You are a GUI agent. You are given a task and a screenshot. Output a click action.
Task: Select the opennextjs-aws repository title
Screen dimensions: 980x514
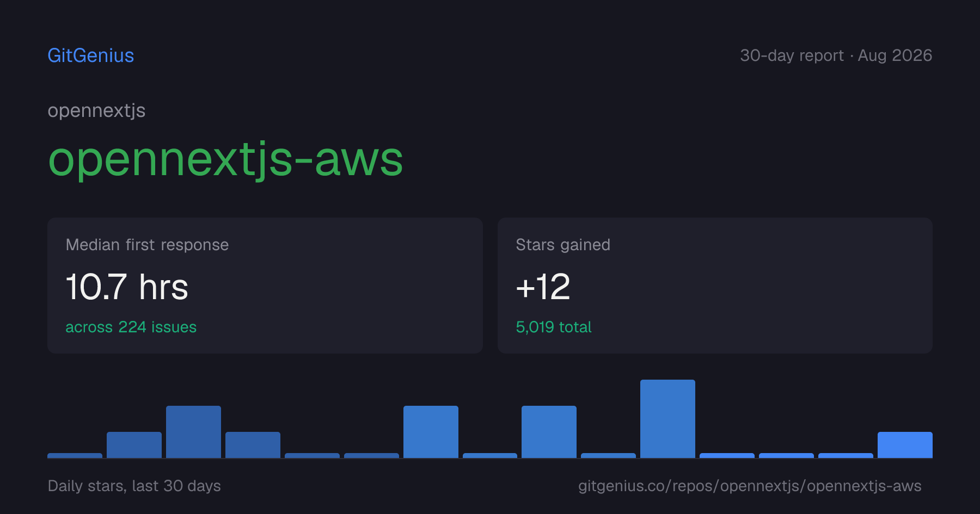pyautogui.click(x=225, y=159)
